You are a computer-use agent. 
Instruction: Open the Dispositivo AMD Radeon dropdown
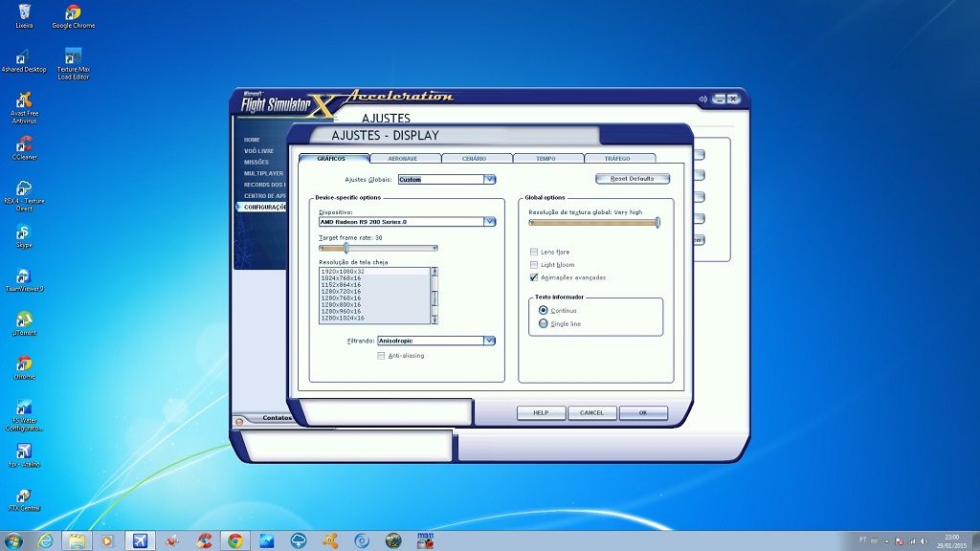[489, 222]
